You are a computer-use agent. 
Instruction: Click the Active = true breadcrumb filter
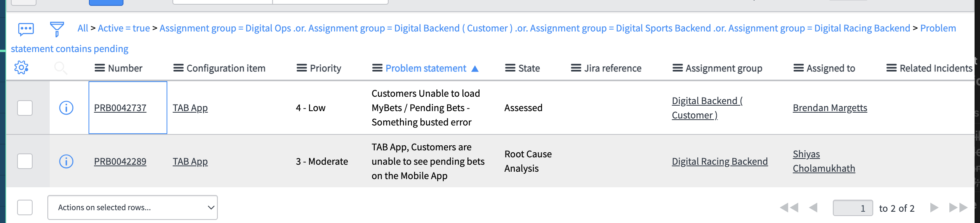[x=124, y=28]
